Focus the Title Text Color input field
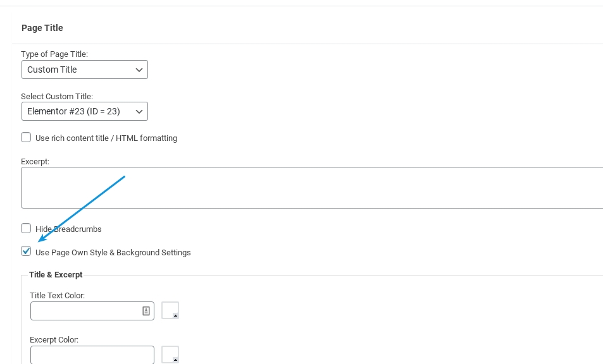 [x=85, y=311]
